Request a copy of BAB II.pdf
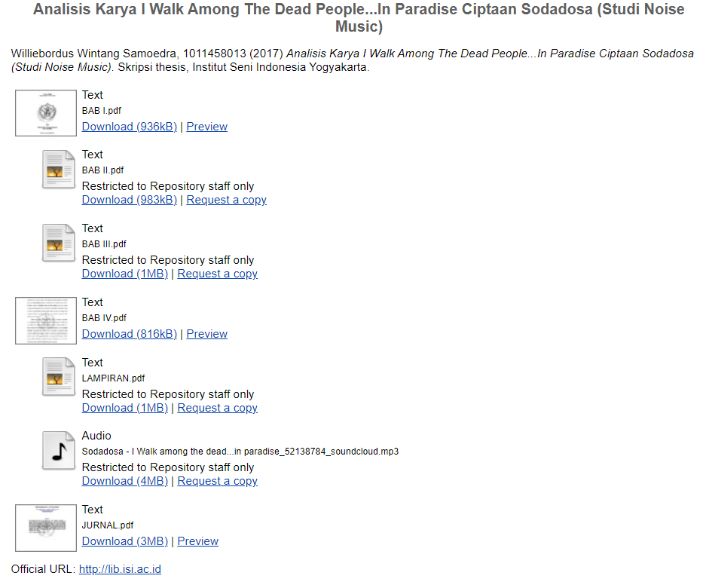The width and height of the screenshot is (706, 588). point(226,200)
